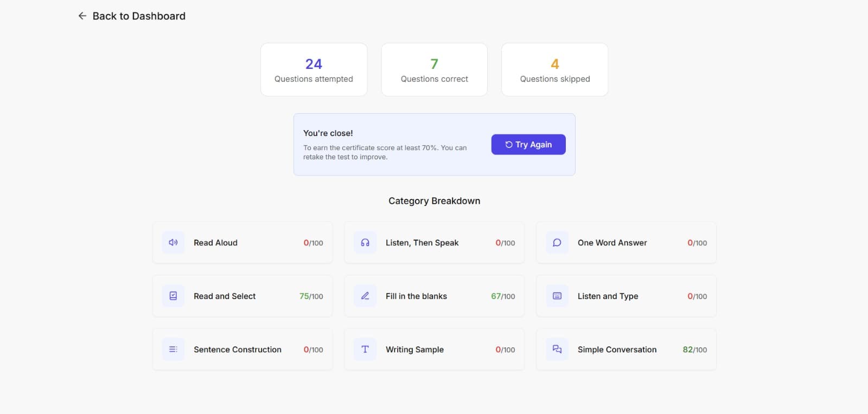Viewport: 868px width, 414px height.
Task: Select the Fill in the blanks label
Action: tap(416, 296)
